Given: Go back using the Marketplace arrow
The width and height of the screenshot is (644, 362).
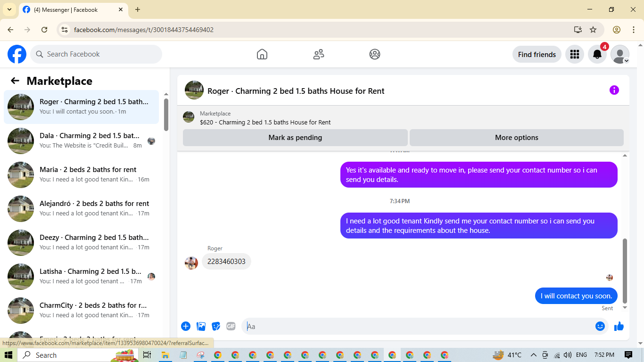Looking at the screenshot, I should (15, 81).
